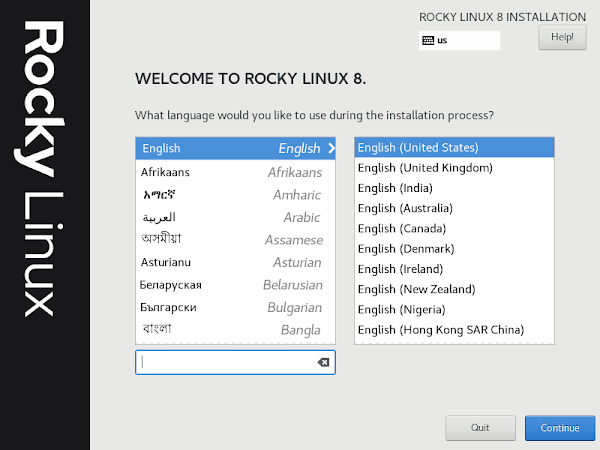Select English (United States) locale
The height and width of the screenshot is (450, 600).
pyautogui.click(x=454, y=147)
